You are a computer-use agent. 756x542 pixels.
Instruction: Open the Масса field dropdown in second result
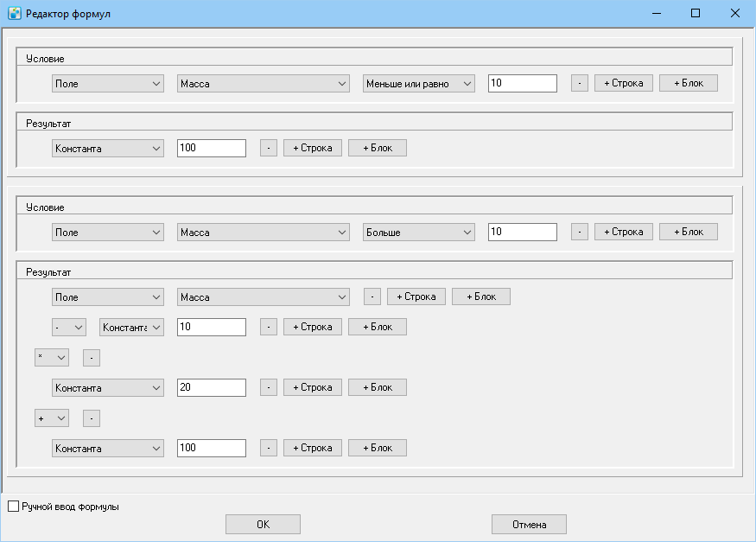(264, 297)
